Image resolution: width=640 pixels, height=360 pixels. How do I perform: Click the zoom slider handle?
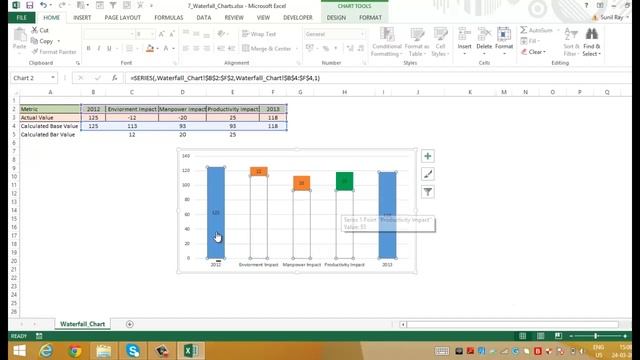[596, 336]
